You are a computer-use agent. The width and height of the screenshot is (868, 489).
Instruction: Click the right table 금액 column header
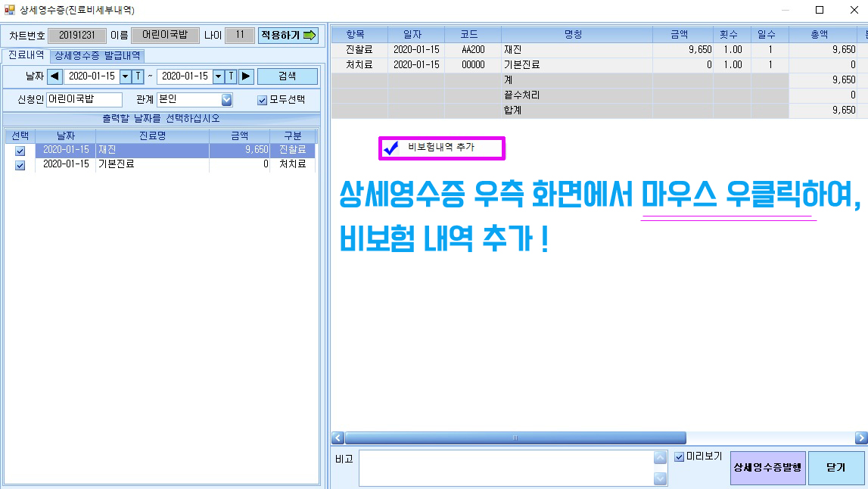[x=683, y=34]
